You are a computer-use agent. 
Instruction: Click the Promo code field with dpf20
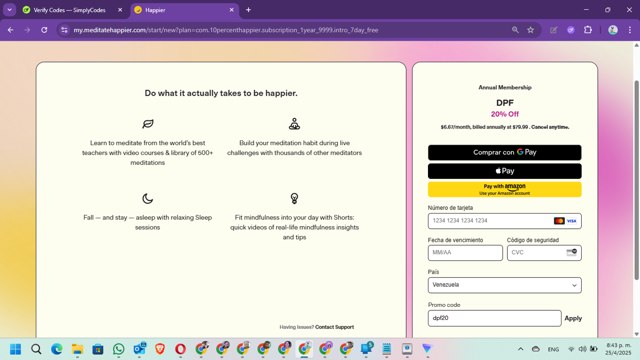coord(494,318)
